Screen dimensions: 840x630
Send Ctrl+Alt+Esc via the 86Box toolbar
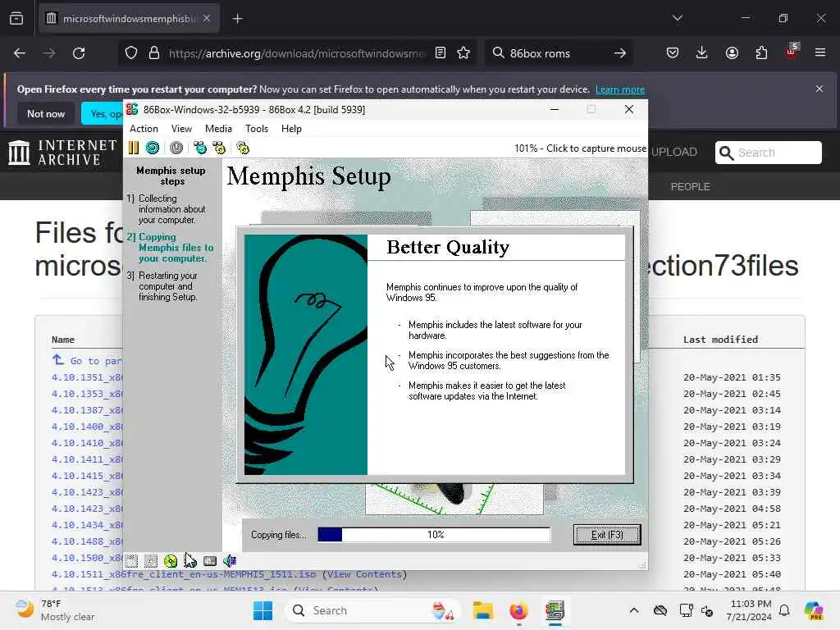click(x=219, y=148)
